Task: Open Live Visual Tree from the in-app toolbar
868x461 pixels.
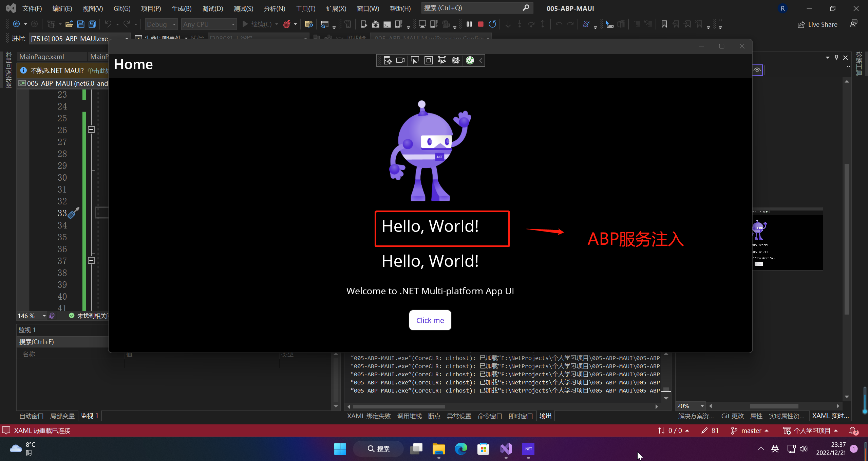Action: point(388,60)
